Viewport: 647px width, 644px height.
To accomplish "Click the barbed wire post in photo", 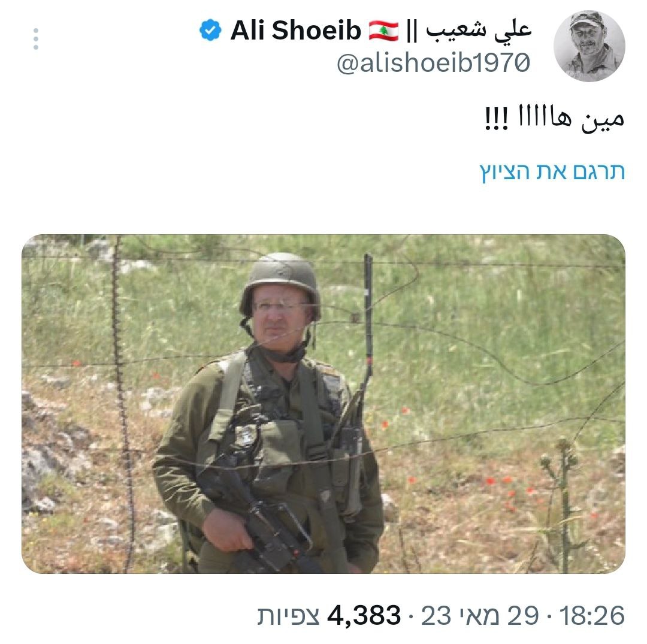I will [123, 404].
